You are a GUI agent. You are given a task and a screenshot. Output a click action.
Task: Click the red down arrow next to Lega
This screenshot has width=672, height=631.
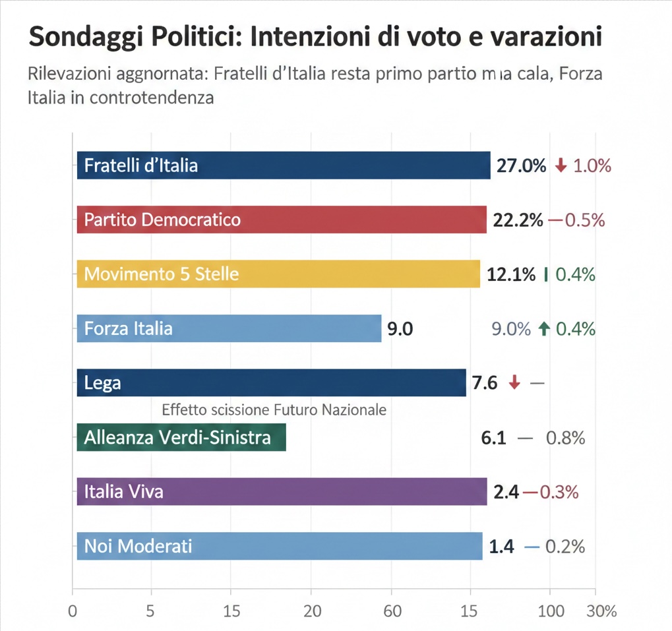515,382
